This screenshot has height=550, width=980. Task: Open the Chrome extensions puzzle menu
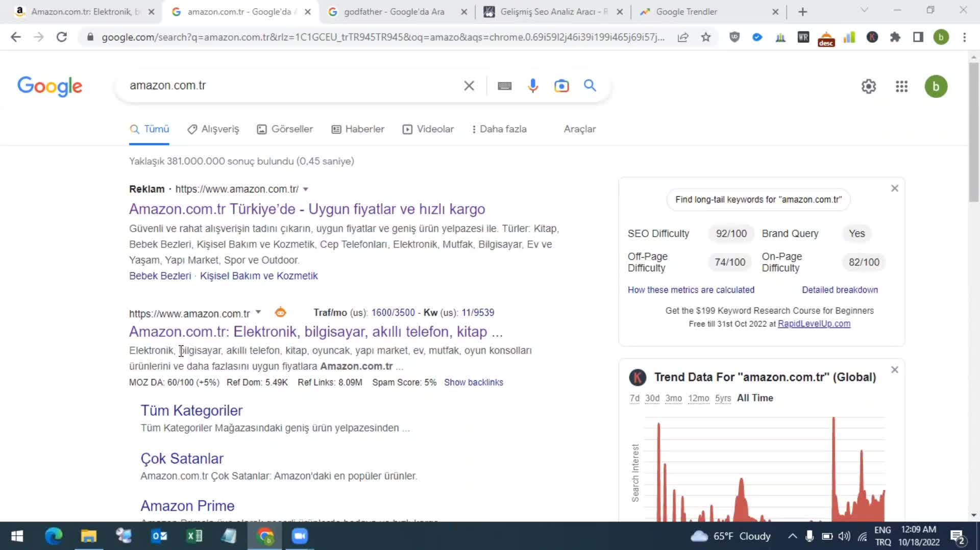(895, 37)
